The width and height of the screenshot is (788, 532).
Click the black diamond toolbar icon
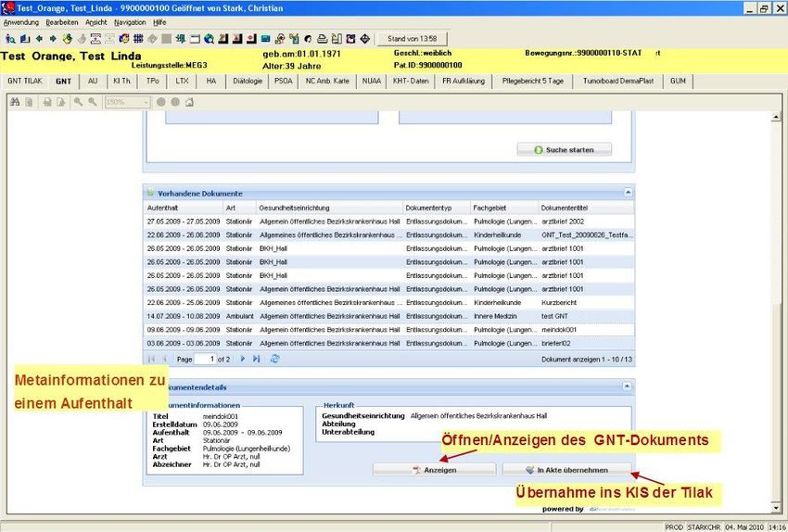(x=365, y=39)
